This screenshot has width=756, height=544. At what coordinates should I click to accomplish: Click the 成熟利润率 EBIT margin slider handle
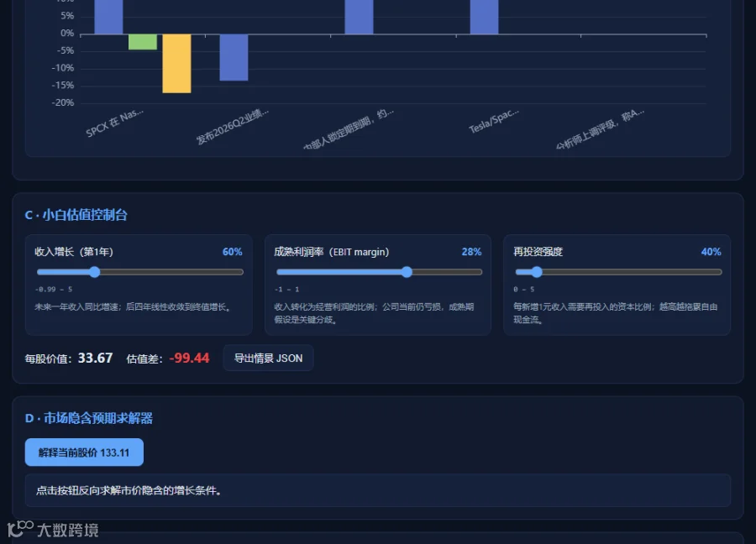point(407,272)
